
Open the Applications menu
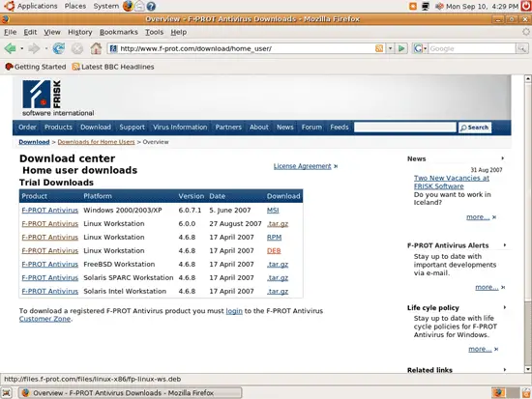pos(38,6)
